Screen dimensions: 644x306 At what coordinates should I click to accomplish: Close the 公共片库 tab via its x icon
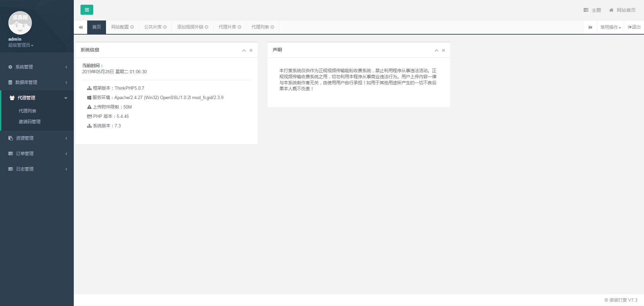pos(165,27)
